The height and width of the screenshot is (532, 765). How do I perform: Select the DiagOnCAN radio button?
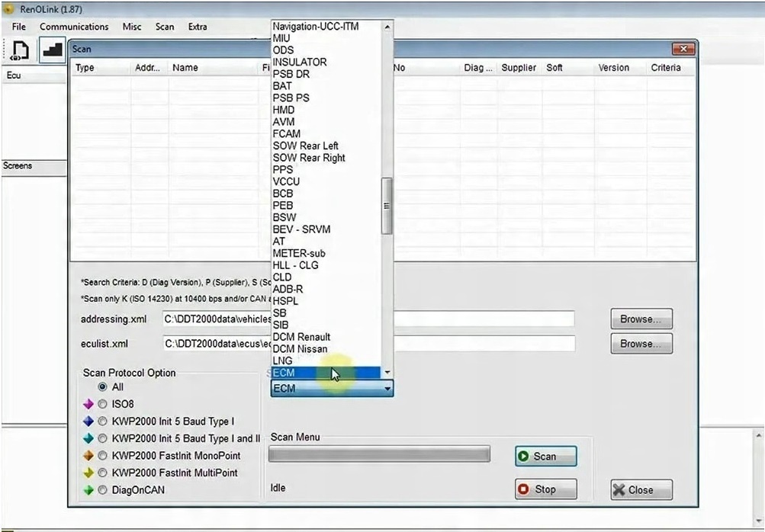[x=102, y=490]
